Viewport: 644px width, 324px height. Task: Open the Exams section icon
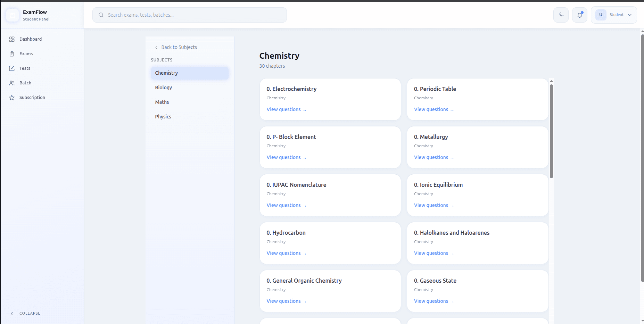[x=13, y=53]
